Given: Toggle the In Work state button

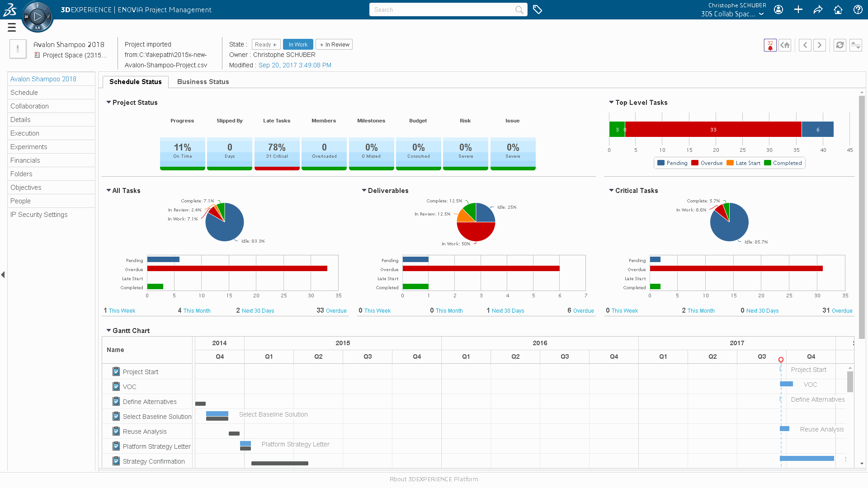Looking at the screenshot, I should tap(297, 44).
